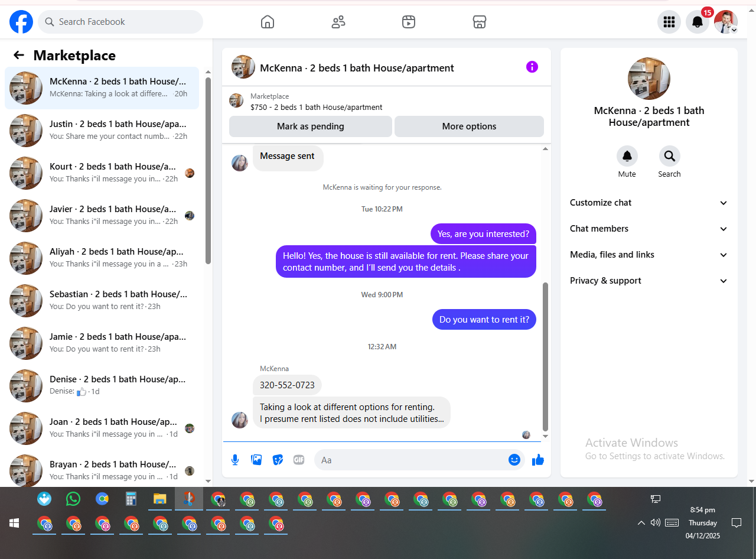Mute this conversation with the bell icon

click(627, 156)
